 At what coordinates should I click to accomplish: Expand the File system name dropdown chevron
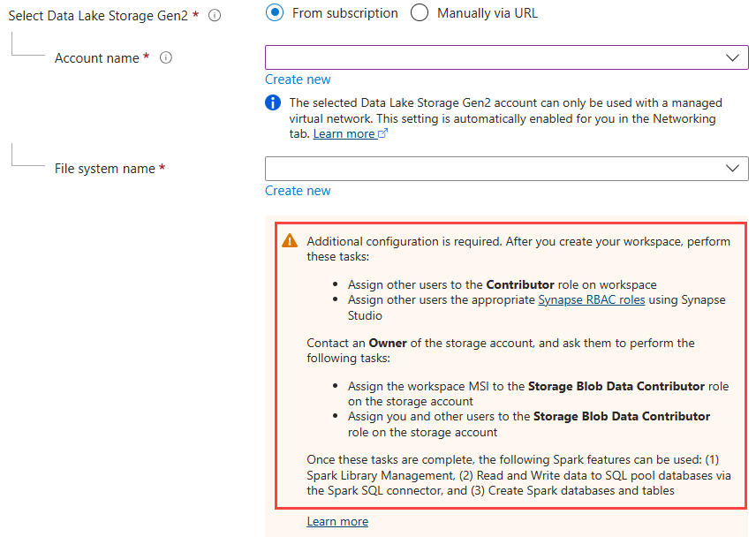coord(732,168)
